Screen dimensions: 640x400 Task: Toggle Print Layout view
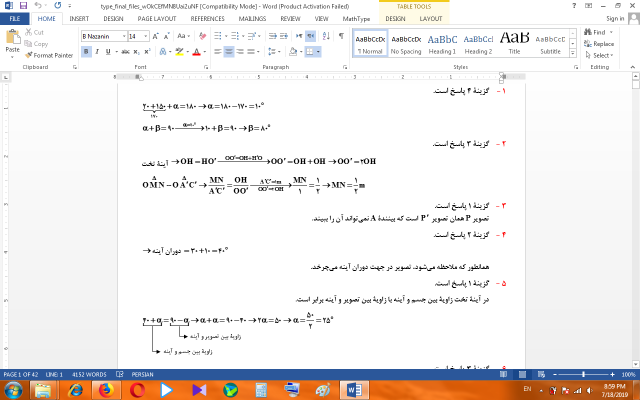(x=522, y=374)
